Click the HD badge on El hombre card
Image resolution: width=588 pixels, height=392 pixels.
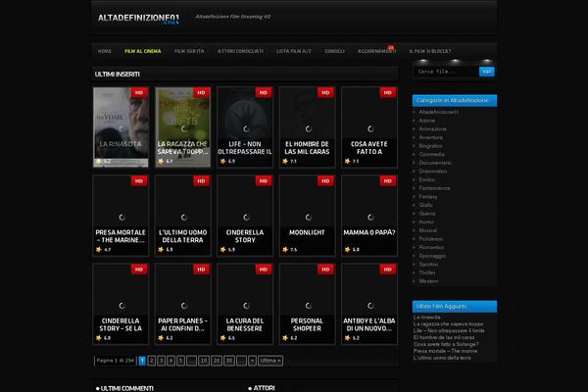click(x=325, y=93)
